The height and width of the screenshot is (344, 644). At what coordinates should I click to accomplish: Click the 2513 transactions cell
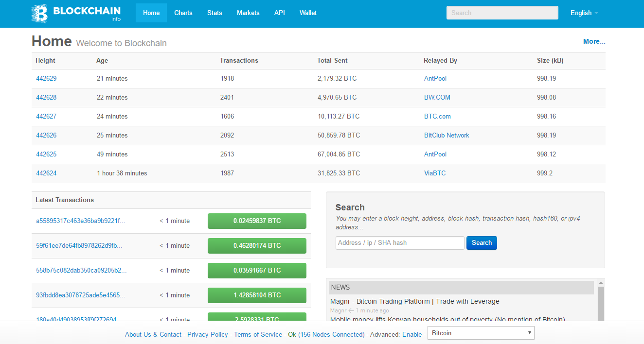[227, 154]
